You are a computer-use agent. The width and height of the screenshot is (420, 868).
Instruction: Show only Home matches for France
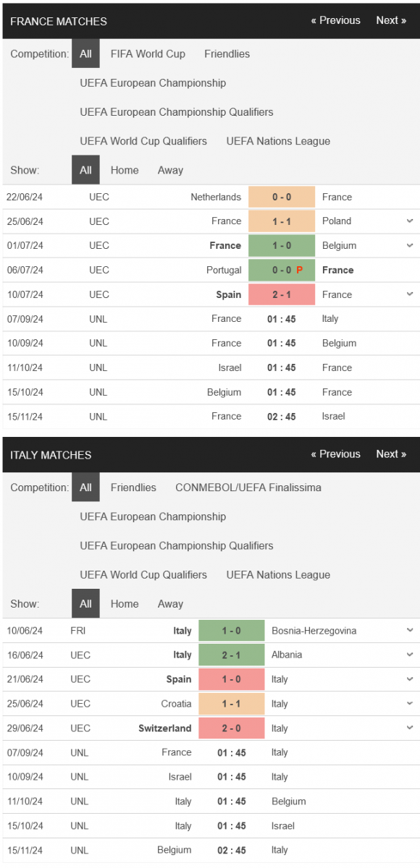coord(125,170)
